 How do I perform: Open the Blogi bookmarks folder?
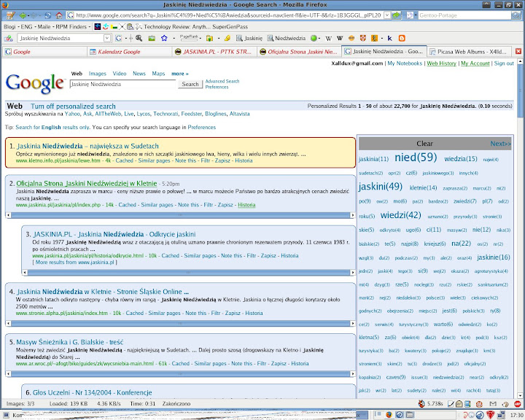[x=10, y=27]
